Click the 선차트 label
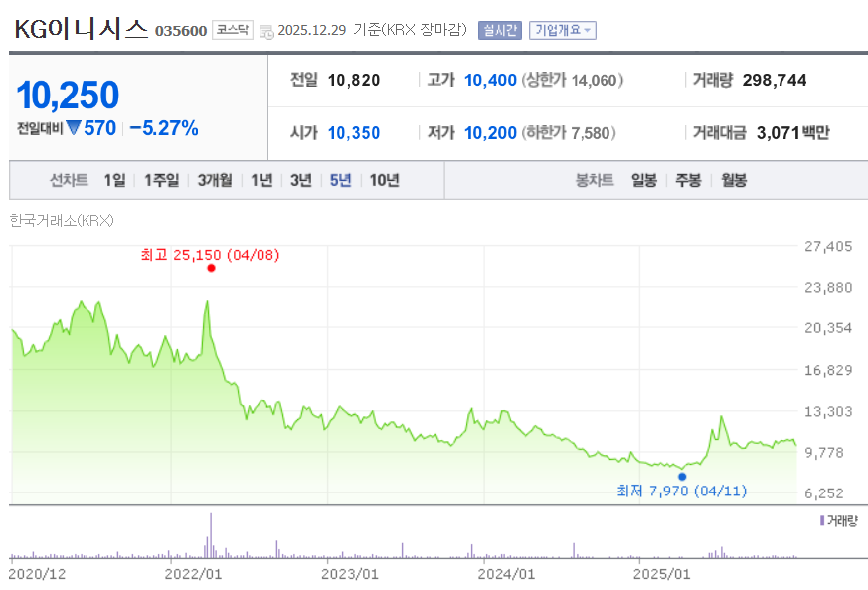Screen dimensions: 868x590 69,180
